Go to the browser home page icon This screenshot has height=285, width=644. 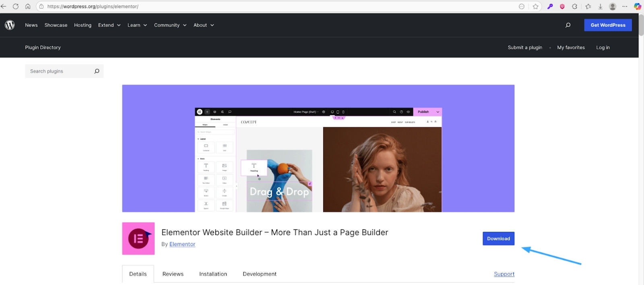coord(28,6)
